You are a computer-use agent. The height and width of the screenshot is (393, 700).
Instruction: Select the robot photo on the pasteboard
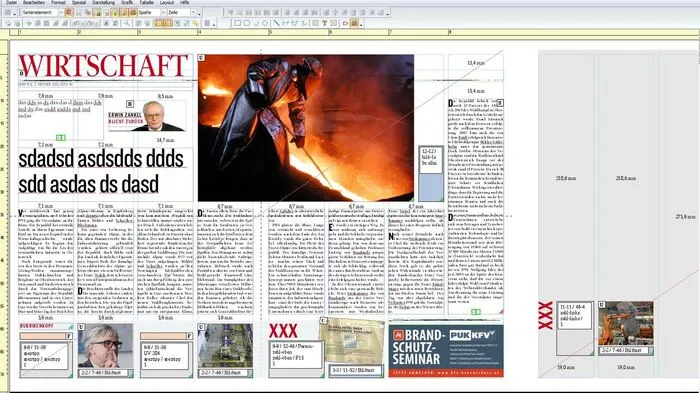[625, 323]
